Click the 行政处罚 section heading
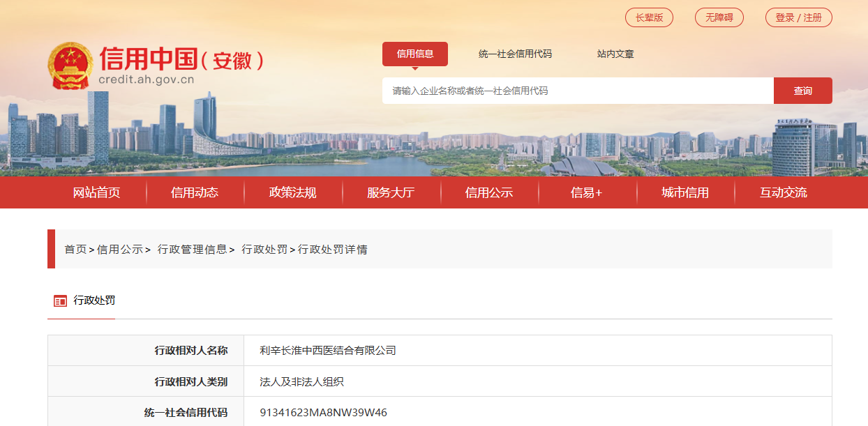 [94, 301]
